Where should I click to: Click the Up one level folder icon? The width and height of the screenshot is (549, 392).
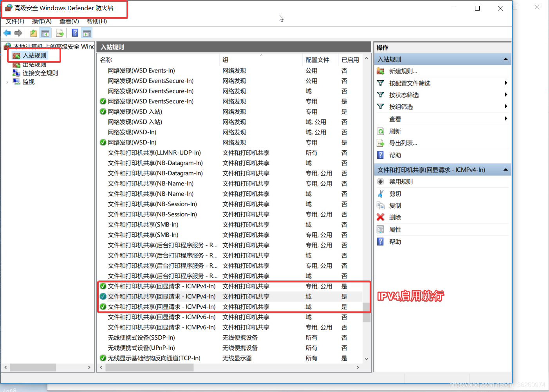coord(34,33)
